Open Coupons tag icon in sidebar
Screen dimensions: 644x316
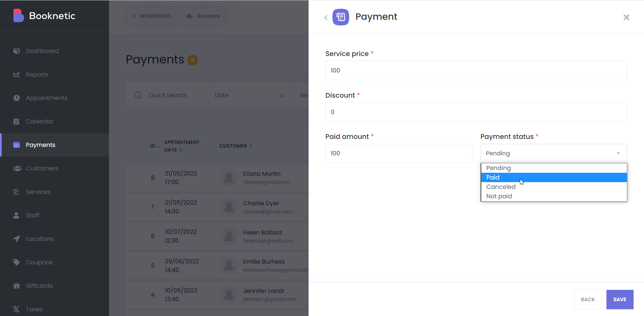pos(16,262)
